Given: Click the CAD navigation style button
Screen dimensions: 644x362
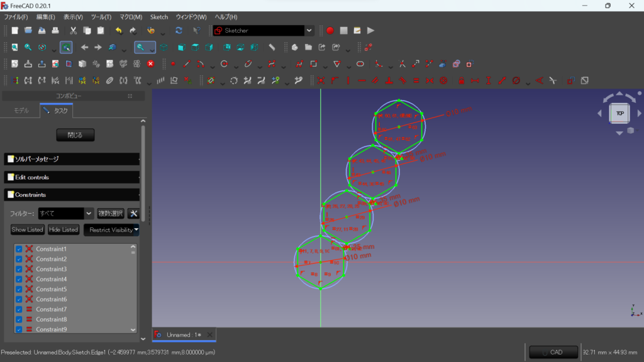Looking at the screenshot, I should tap(553, 352).
